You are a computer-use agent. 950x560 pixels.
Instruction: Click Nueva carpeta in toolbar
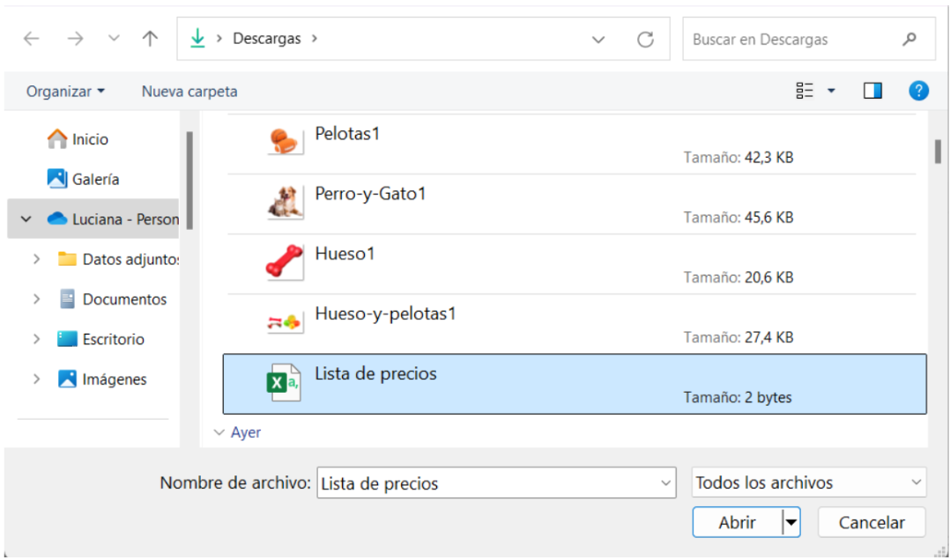(x=189, y=92)
